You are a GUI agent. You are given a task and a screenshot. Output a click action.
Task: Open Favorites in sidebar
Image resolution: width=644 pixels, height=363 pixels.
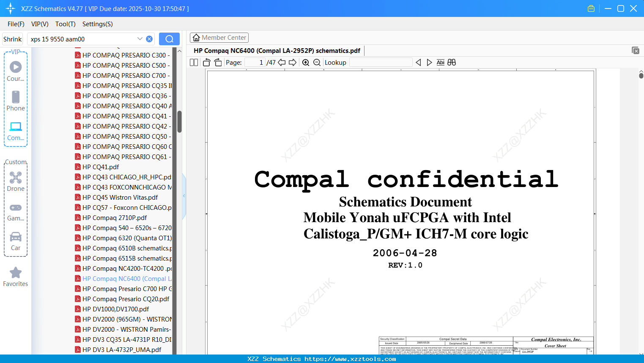(x=16, y=277)
